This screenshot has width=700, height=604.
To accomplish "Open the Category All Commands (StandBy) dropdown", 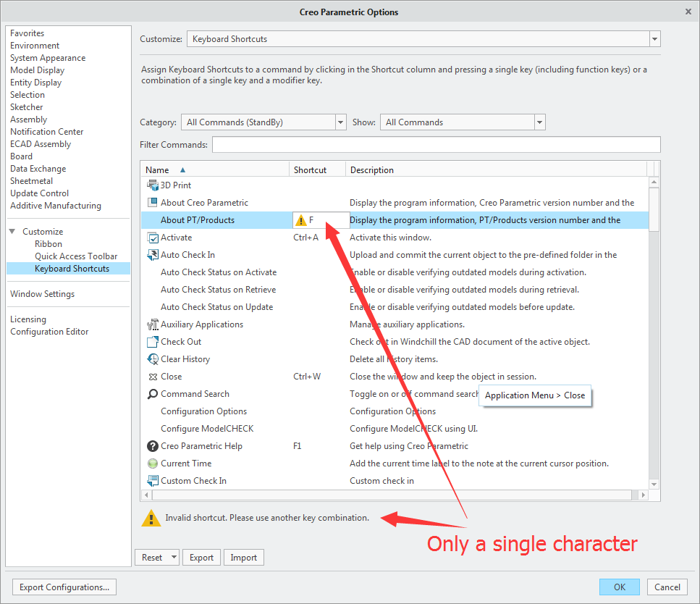I will [341, 122].
